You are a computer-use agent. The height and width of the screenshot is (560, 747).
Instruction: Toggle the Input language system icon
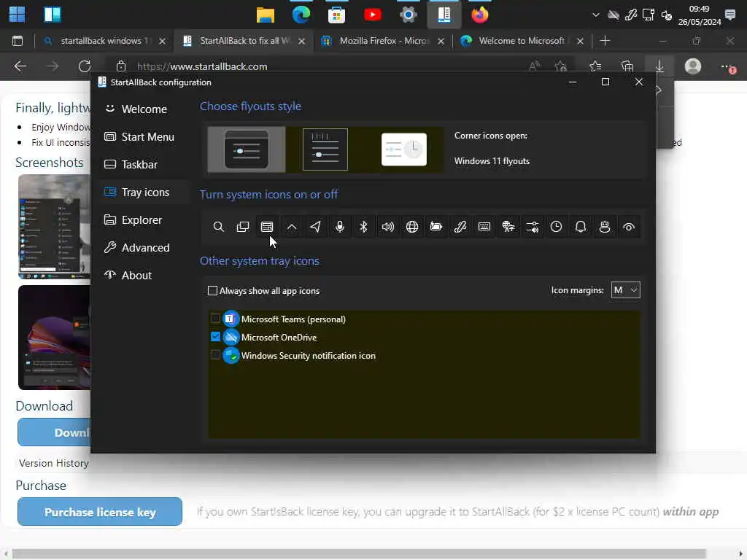pyautogui.click(x=508, y=227)
